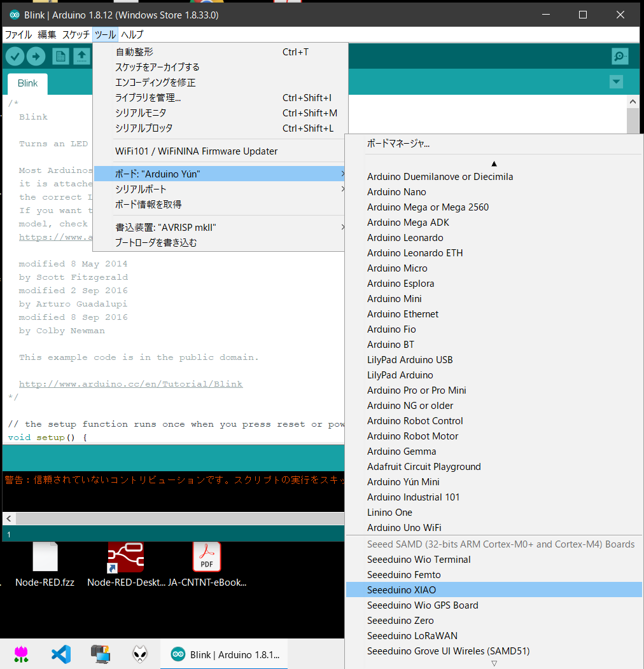
Task: Choose ボード情報を取得 menu item
Action: pyautogui.click(x=219, y=205)
